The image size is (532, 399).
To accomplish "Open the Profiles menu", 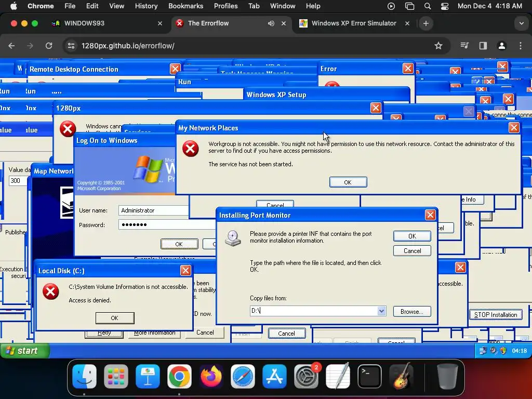I will [225, 6].
